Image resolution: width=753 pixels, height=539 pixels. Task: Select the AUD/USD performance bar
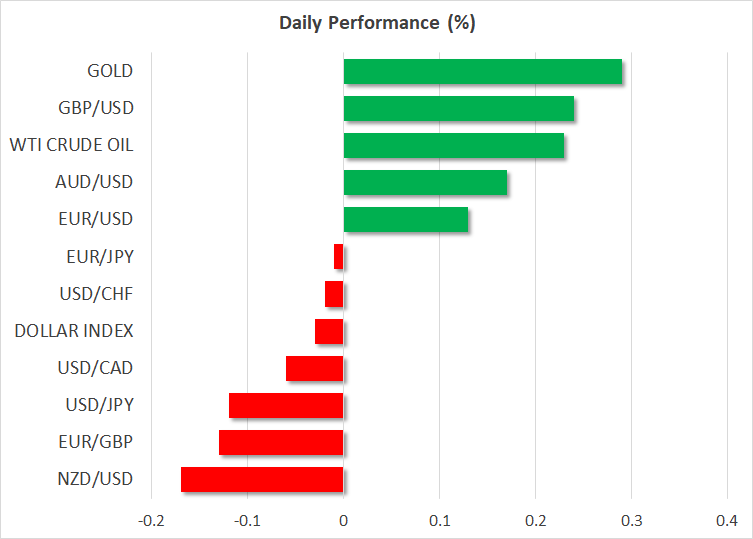coord(425,182)
